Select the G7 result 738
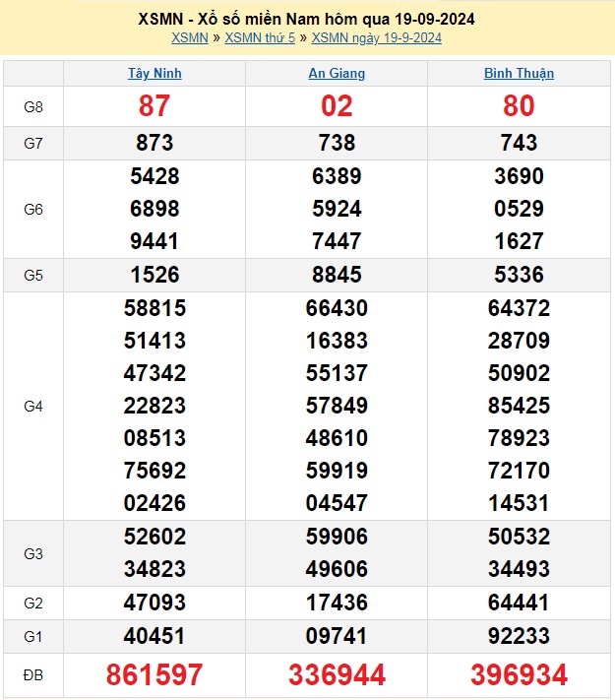 [337, 143]
